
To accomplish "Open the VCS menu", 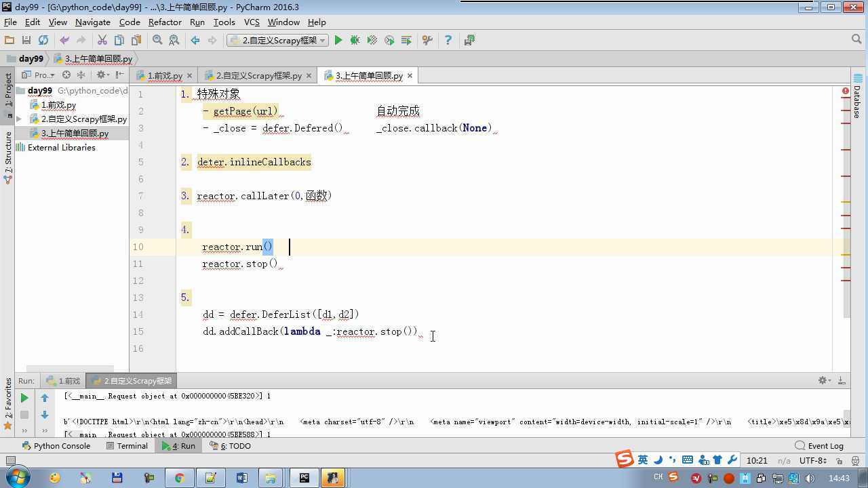I will click(252, 22).
